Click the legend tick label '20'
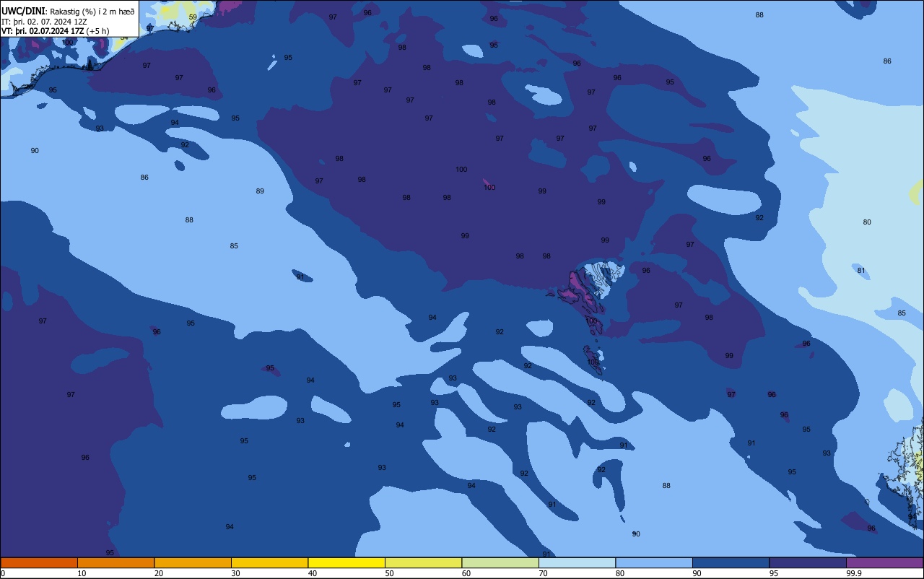The height and width of the screenshot is (579, 924). tap(159, 573)
